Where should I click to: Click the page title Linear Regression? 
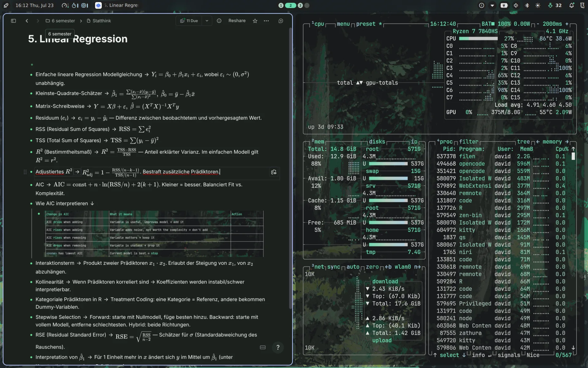[x=78, y=39]
